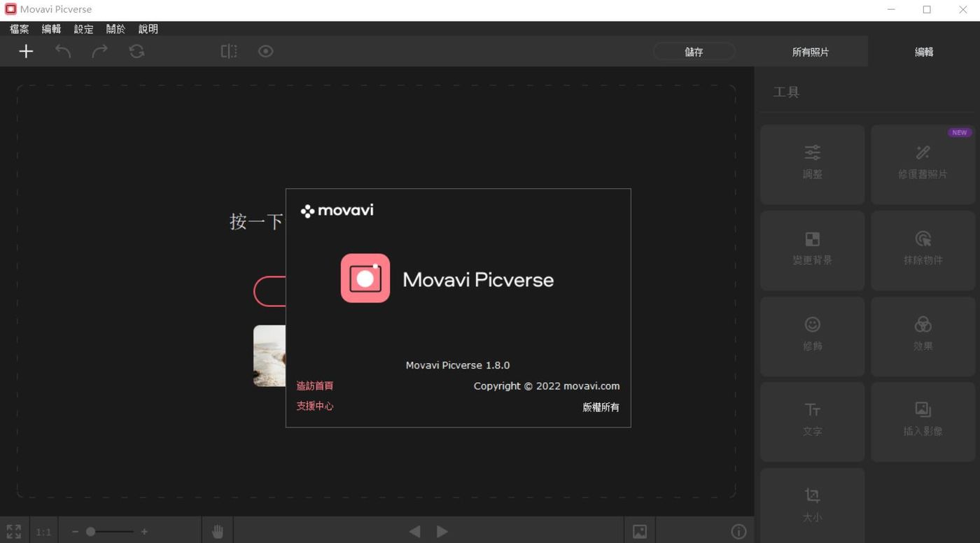
Task: Click the Copyright © 2022 movavi.com text
Action: 547,386
